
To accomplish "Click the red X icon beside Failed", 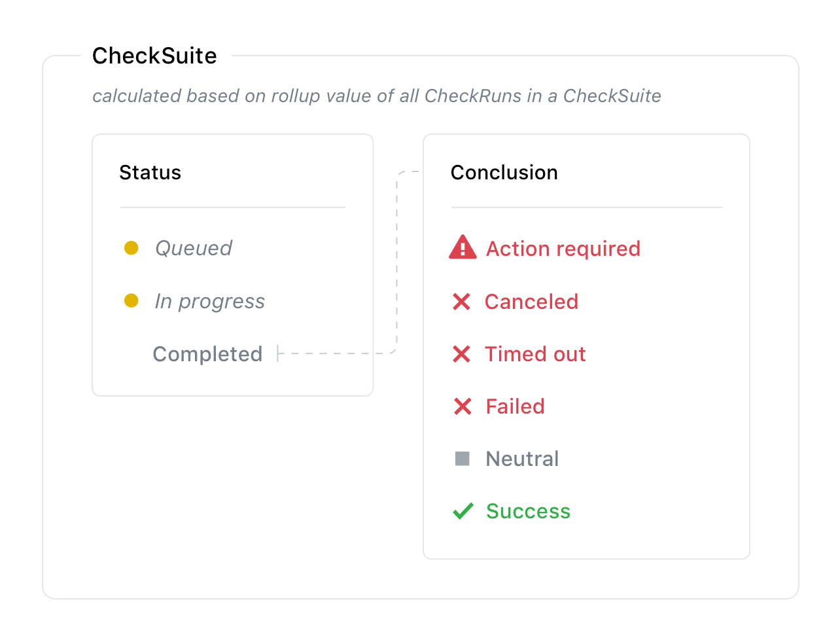I will 462,406.
